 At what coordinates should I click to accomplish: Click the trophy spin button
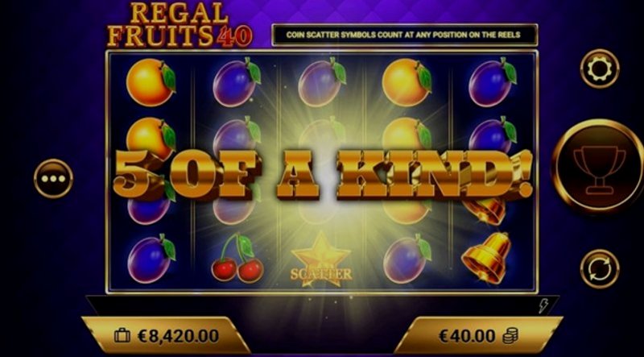coord(599,165)
